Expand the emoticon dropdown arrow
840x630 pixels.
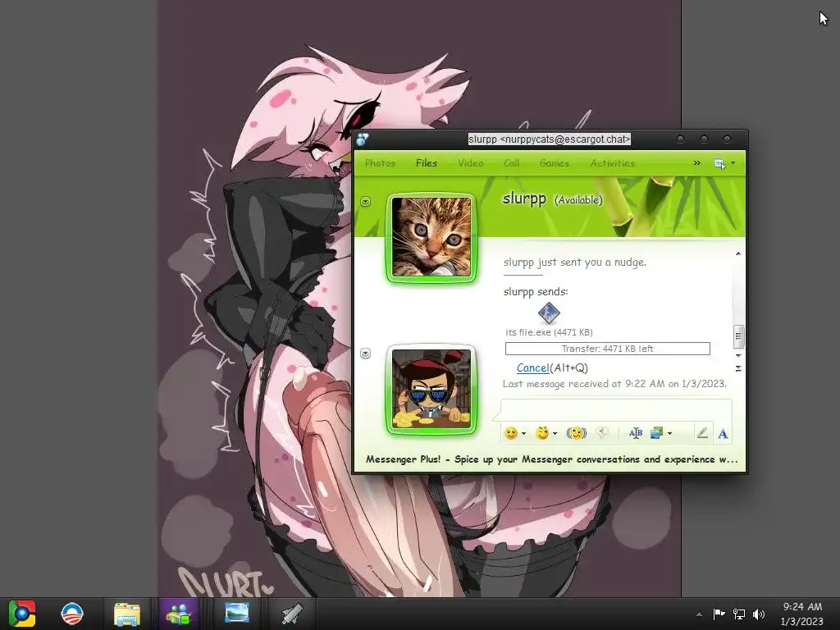click(523, 433)
